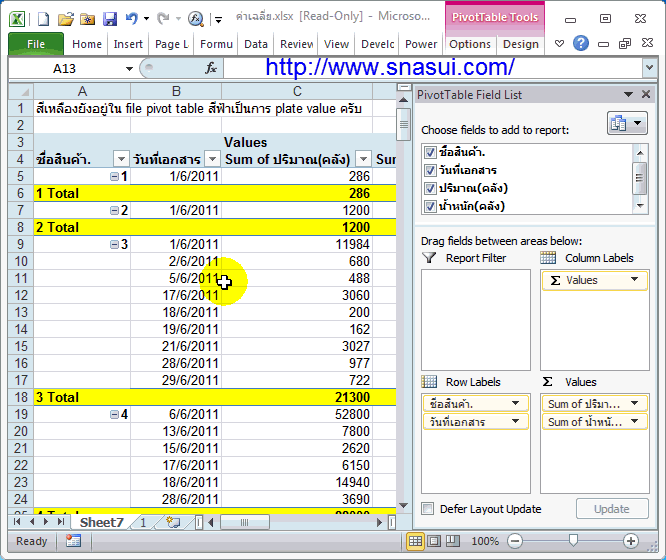Open Excel Help question mark icon

(581, 44)
